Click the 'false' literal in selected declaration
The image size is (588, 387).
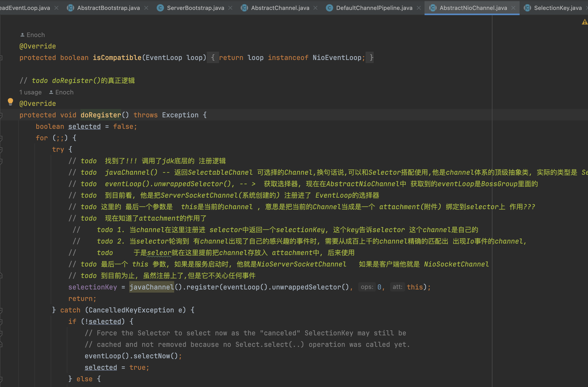click(x=123, y=126)
